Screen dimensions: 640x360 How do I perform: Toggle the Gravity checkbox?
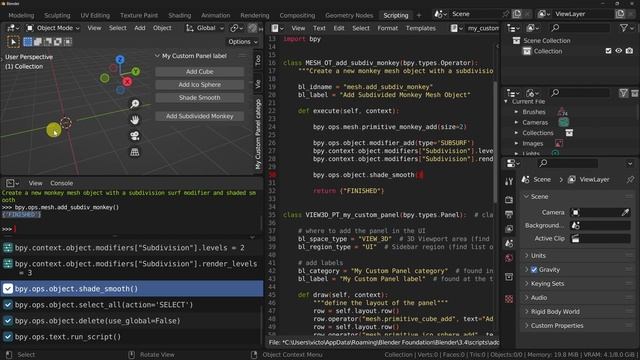(534, 269)
